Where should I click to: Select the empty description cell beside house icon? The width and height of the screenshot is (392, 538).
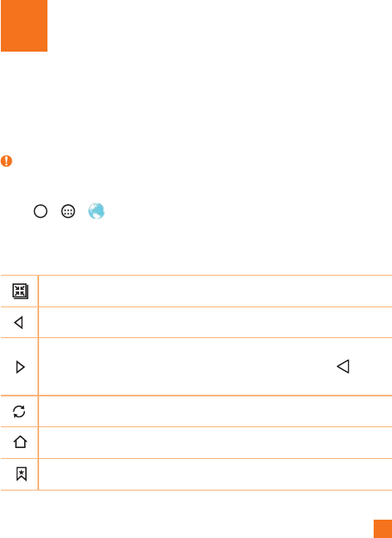pyautogui.click(x=215, y=442)
